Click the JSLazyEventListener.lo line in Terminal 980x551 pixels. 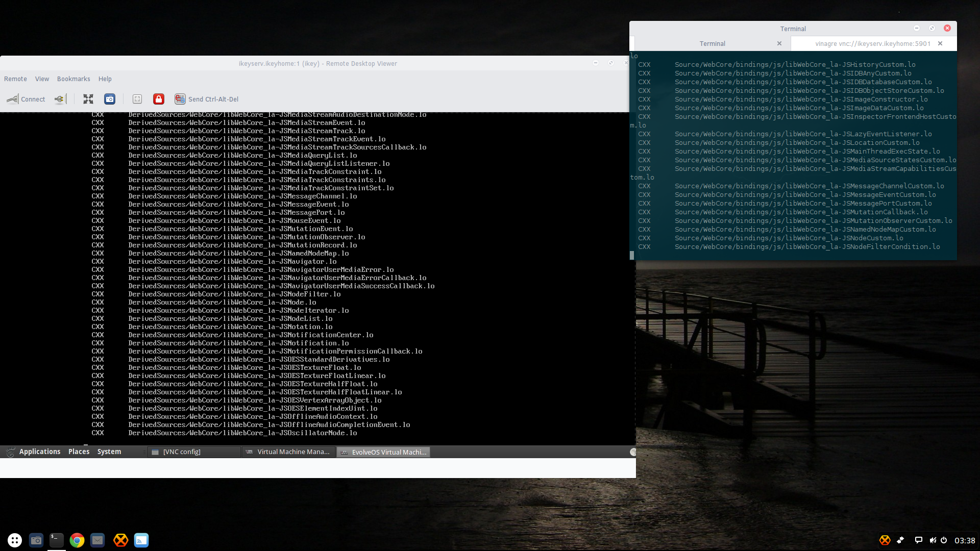point(785,134)
